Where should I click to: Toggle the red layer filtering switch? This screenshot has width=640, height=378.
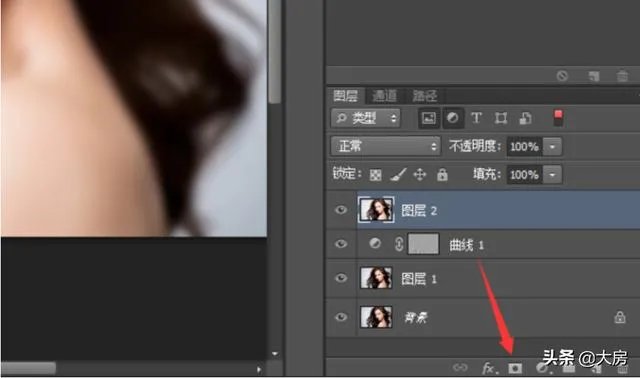558,118
